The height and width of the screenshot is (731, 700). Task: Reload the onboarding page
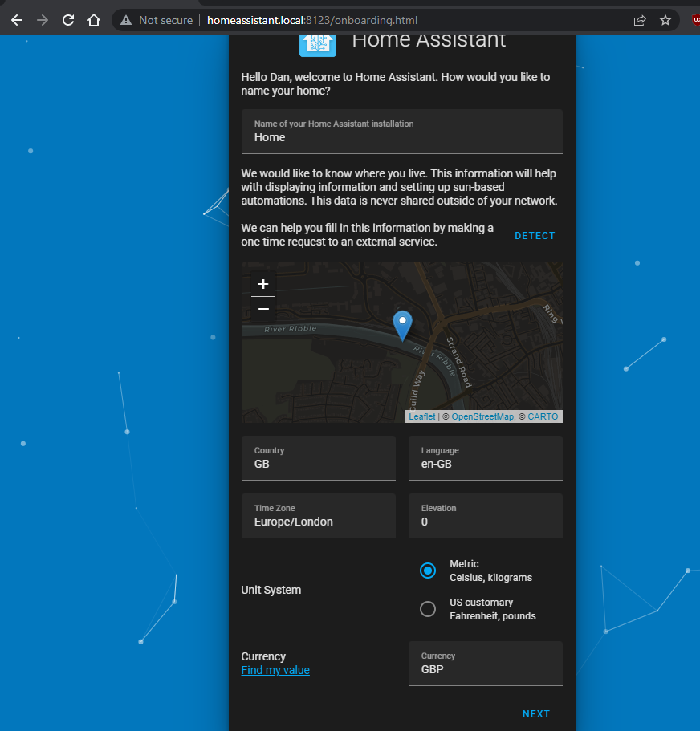click(68, 21)
